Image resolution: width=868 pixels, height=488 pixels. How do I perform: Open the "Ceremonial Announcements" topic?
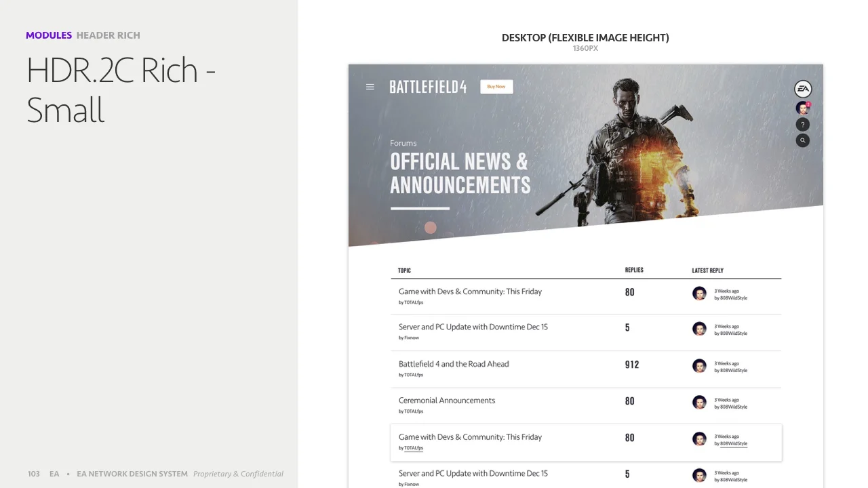(447, 401)
